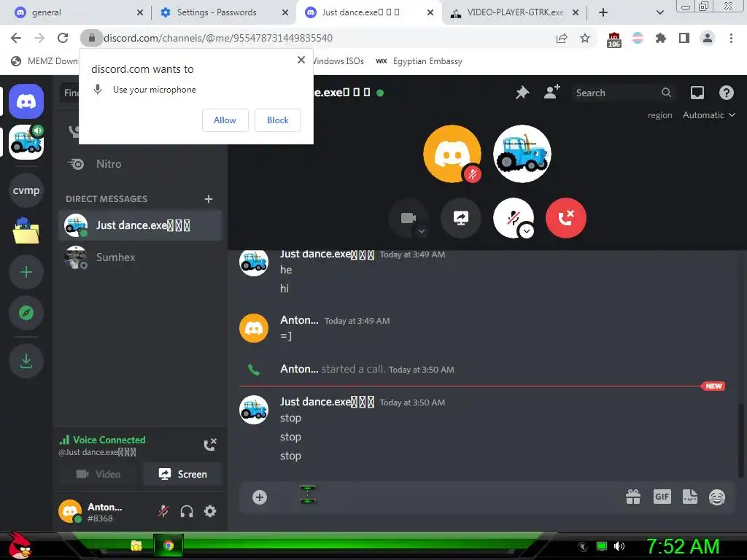Viewport: 747px width, 560px height.
Task: Switch to Settings - Passwords tab
Action: coord(223,12)
